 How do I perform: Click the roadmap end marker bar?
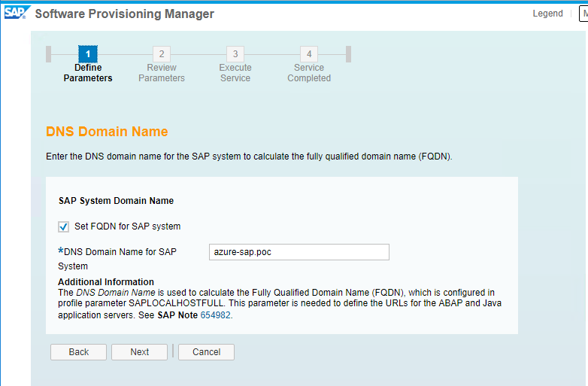click(x=348, y=54)
